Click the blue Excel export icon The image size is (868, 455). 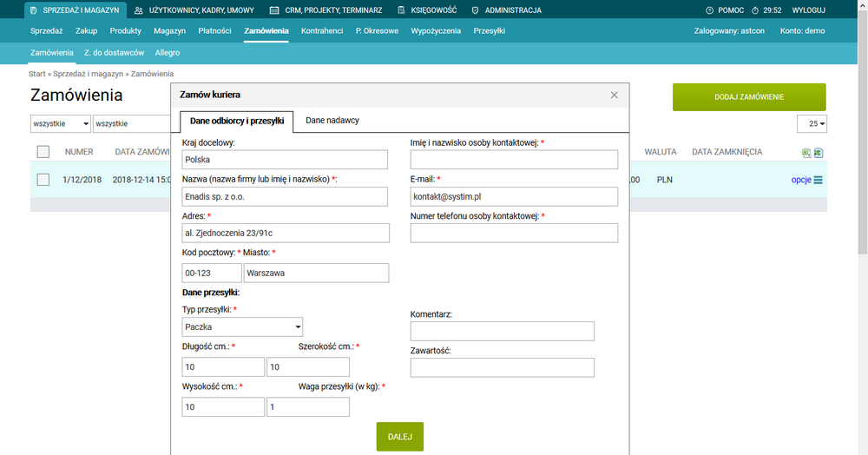pos(818,153)
